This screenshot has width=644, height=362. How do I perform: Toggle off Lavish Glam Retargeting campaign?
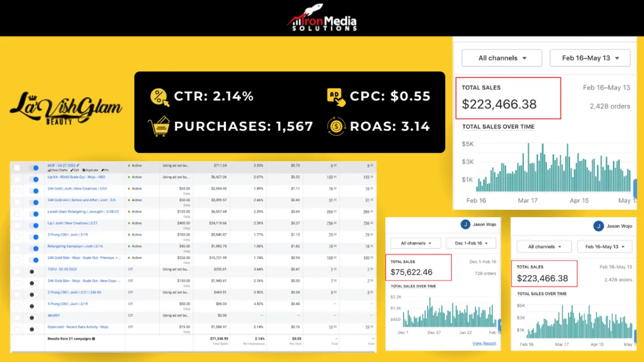click(x=34, y=214)
